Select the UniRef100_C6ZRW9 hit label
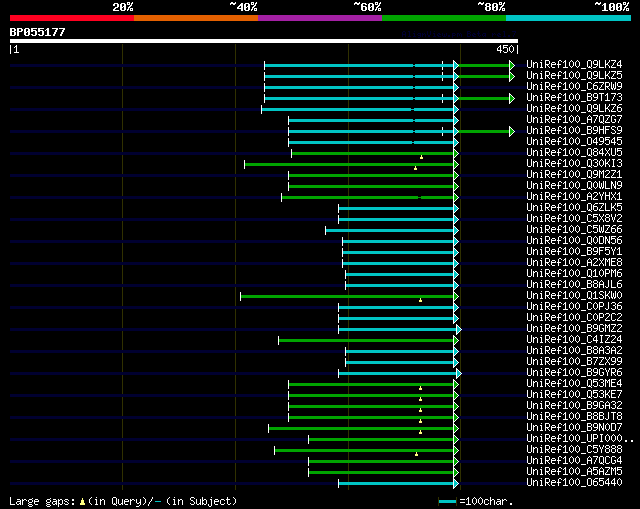This screenshot has height=509, width=640. [x=574, y=87]
